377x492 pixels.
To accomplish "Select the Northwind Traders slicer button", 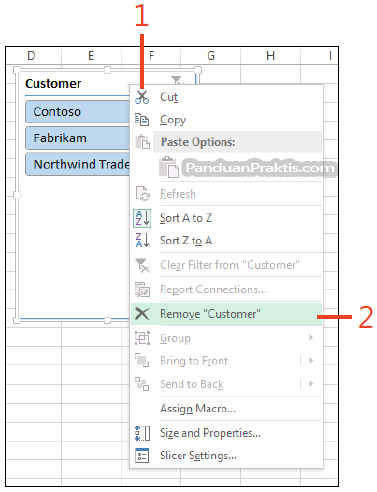I will (78, 164).
